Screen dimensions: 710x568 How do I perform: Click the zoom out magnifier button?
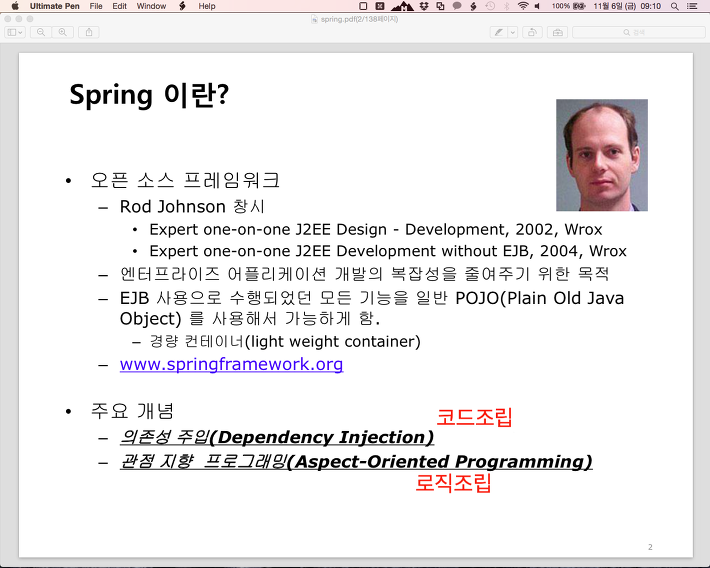[x=41, y=32]
